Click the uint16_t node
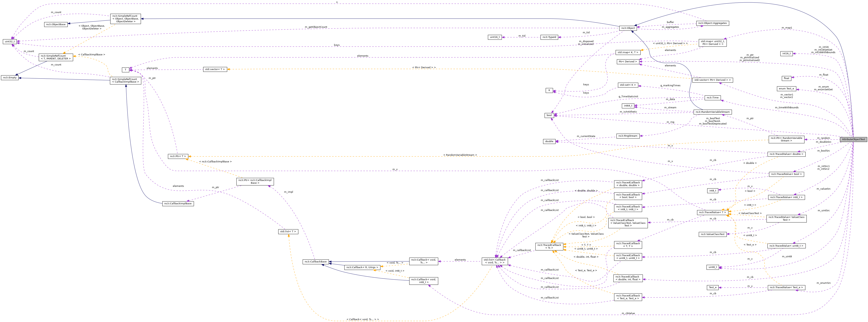Screen dimensions: 868x322 (x=495, y=37)
